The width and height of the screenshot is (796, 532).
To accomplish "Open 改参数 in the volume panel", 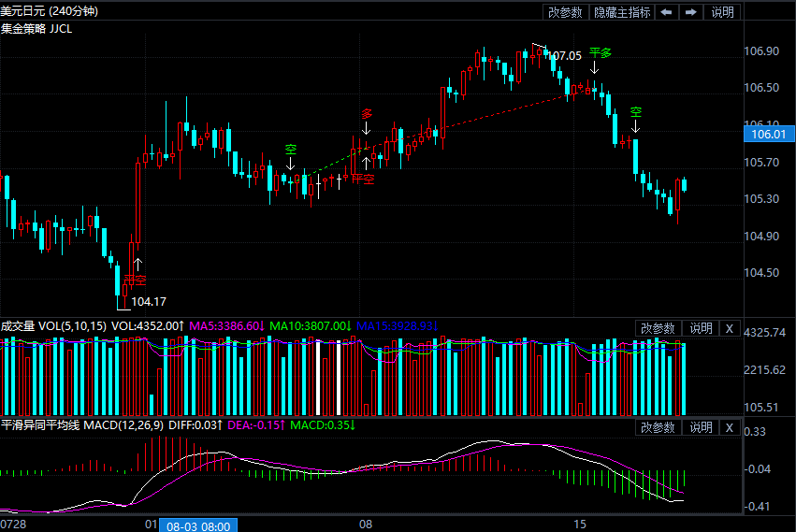I will pyautogui.click(x=658, y=328).
